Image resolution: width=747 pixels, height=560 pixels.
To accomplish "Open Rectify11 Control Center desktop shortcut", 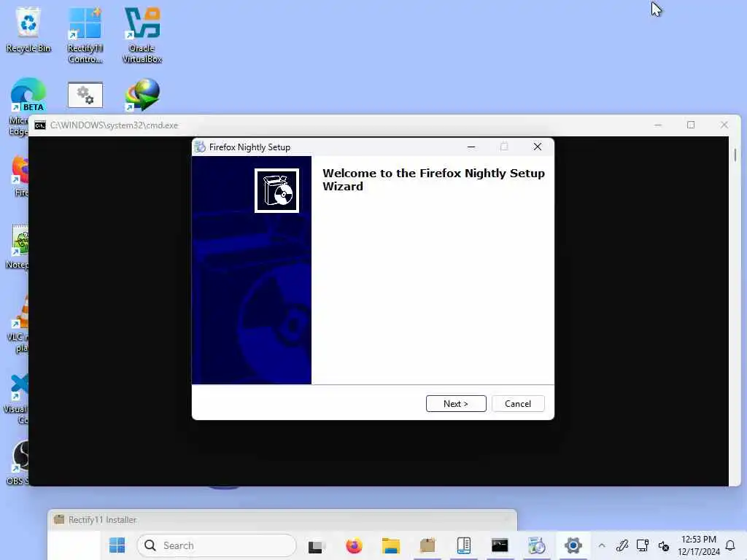I will 85,35.
